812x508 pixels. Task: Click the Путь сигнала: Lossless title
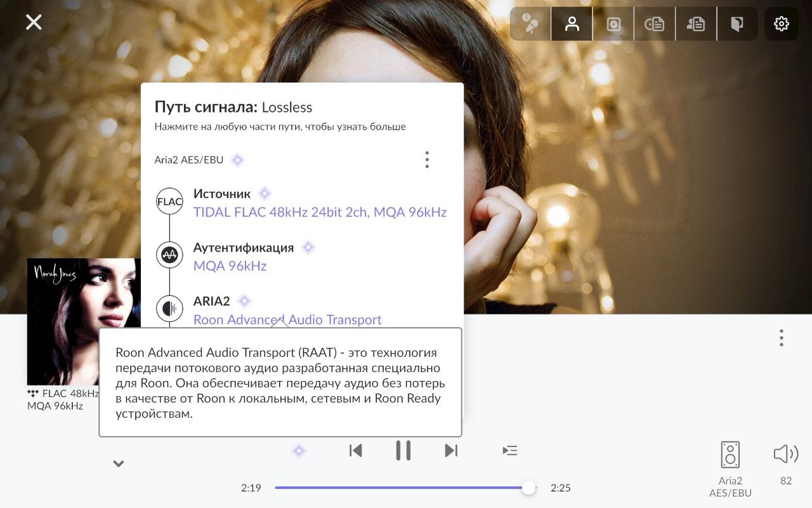[x=233, y=107]
